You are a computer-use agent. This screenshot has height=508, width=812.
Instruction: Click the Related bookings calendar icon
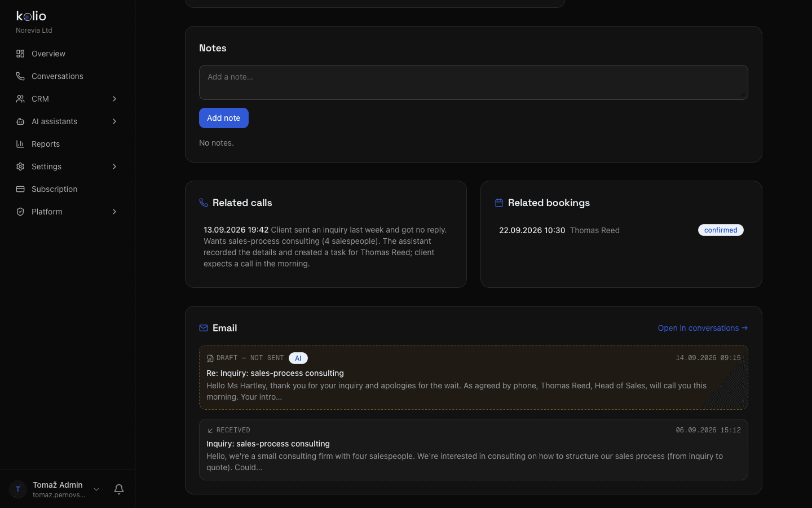(499, 203)
